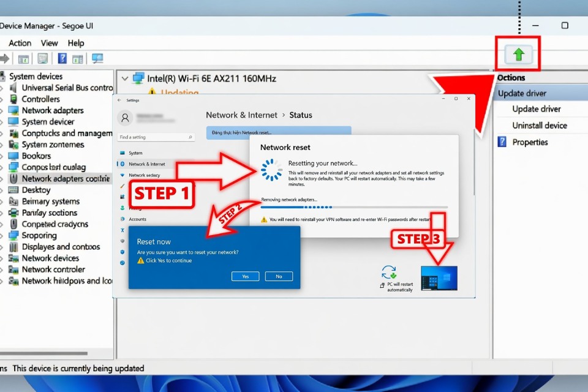
Task: Select Network controler in the tree
Action: (x=53, y=269)
